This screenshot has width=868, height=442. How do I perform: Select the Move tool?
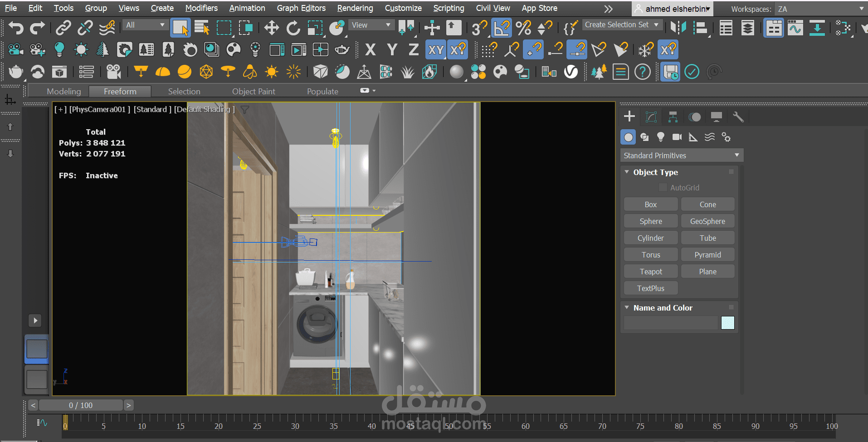point(271,28)
